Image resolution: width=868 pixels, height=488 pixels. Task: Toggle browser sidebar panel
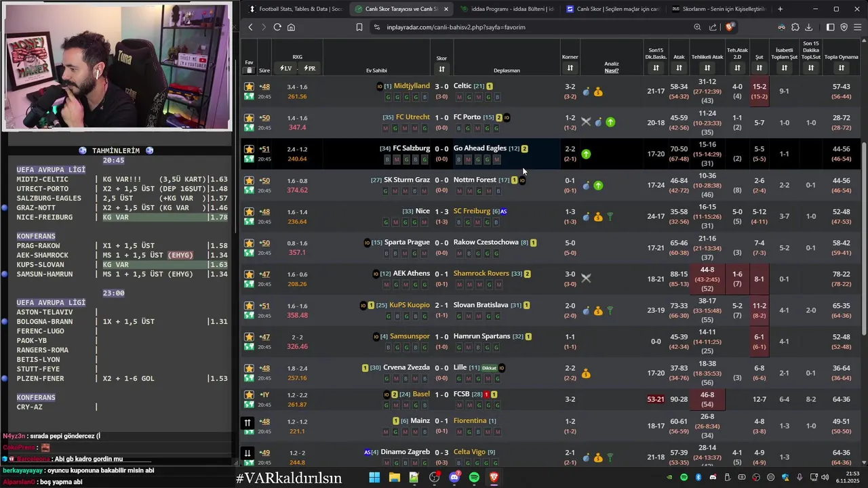(830, 27)
